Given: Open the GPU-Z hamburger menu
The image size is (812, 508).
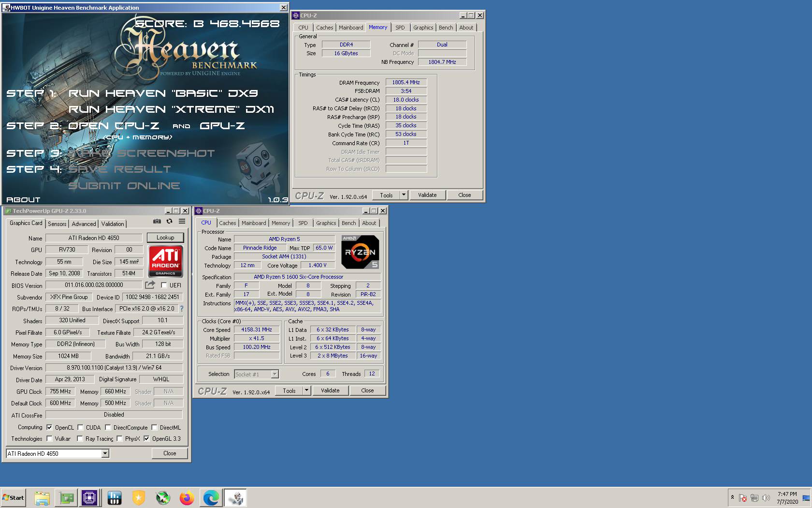Looking at the screenshot, I should coord(182,221).
